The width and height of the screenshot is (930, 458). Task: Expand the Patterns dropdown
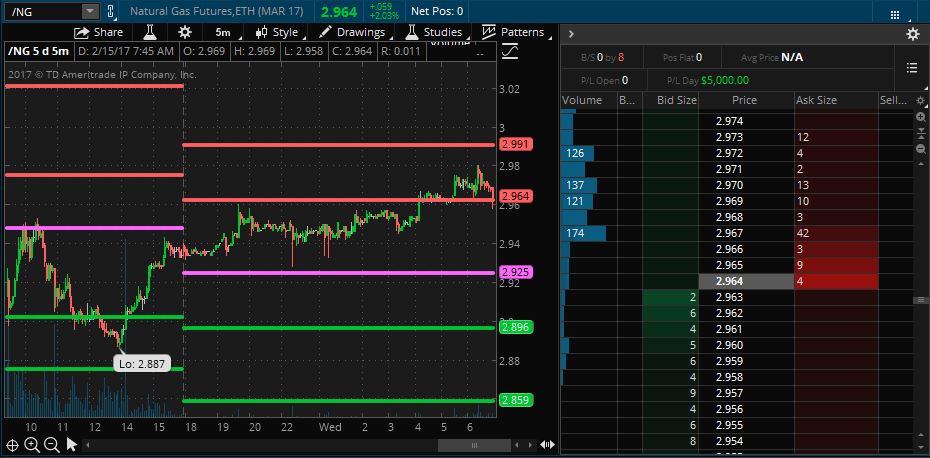pos(513,32)
